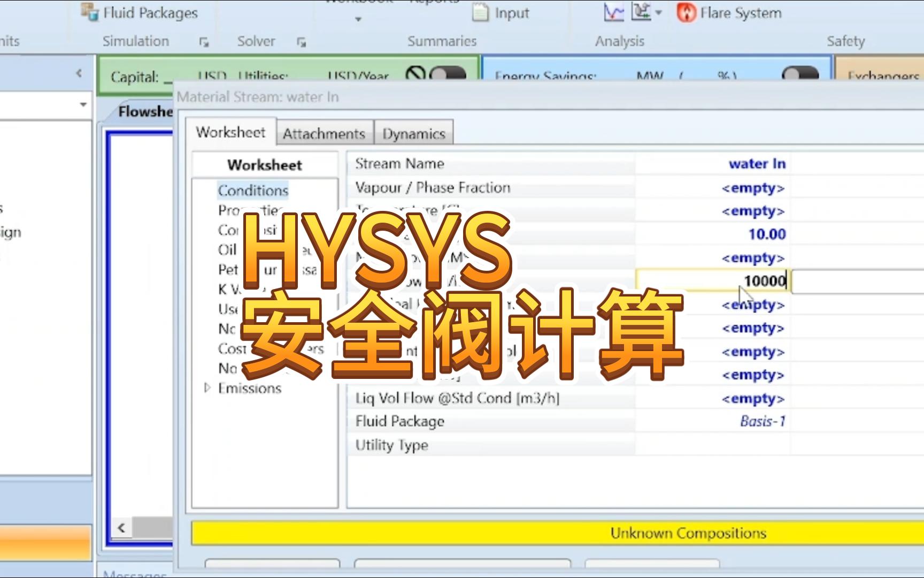
Task: Click the active field containing 10000
Action: pos(712,281)
